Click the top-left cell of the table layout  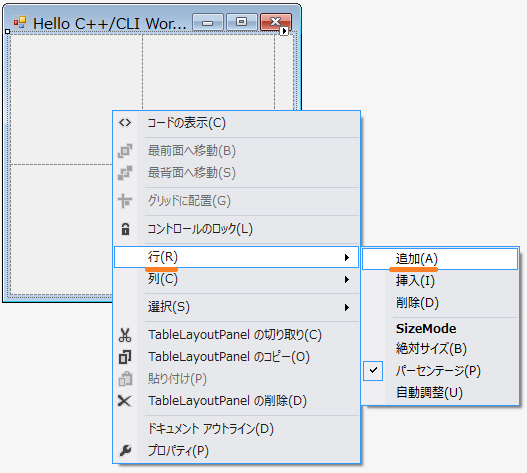click(x=77, y=100)
